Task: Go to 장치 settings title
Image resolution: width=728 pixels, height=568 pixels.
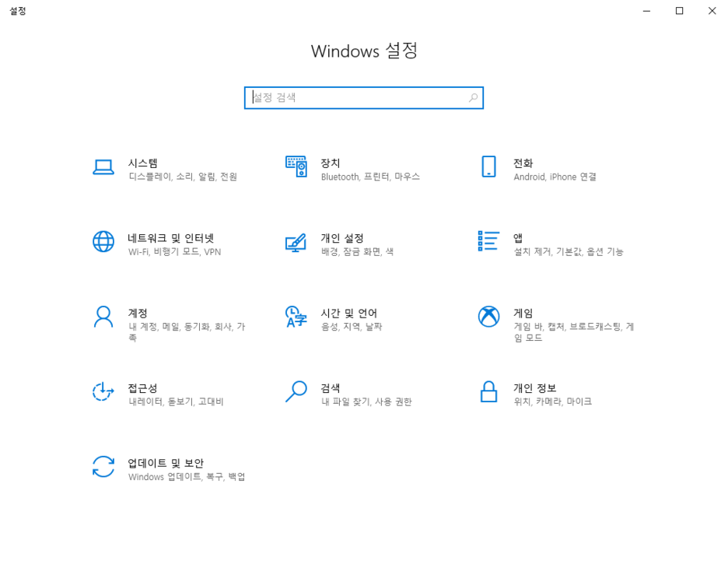Action: click(x=330, y=163)
